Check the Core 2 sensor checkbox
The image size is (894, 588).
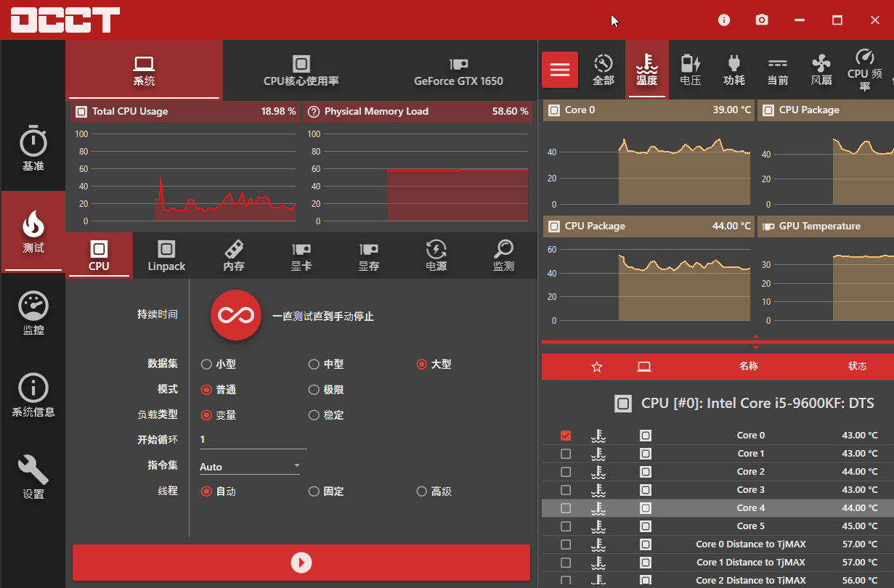click(566, 472)
